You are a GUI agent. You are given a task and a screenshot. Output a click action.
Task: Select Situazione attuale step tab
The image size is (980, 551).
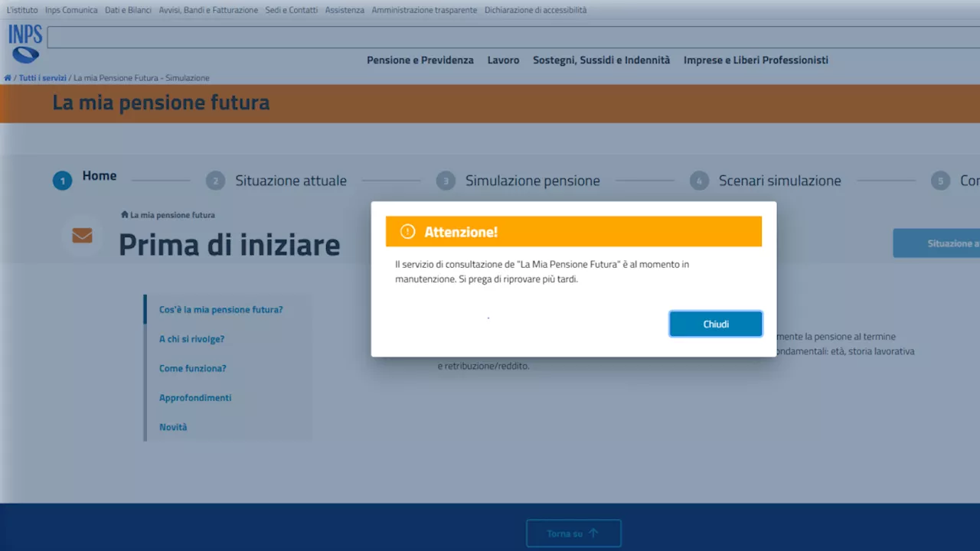click(x=291, y=181)
